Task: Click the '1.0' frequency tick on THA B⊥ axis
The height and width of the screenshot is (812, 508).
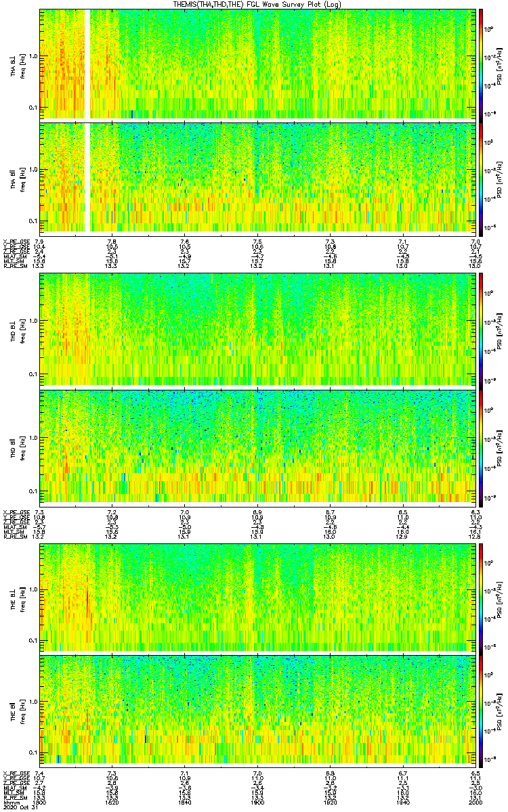Action: click(x=33, y=56)
